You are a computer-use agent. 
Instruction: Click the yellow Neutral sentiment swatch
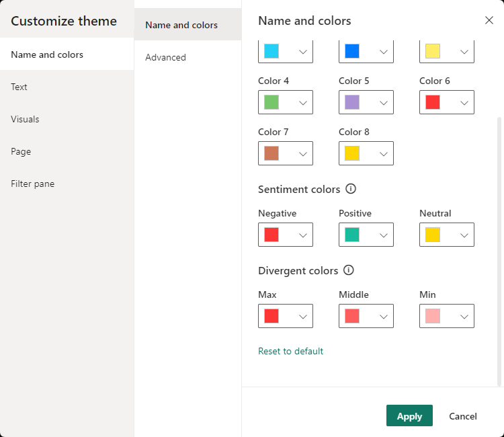pos(433,235)
